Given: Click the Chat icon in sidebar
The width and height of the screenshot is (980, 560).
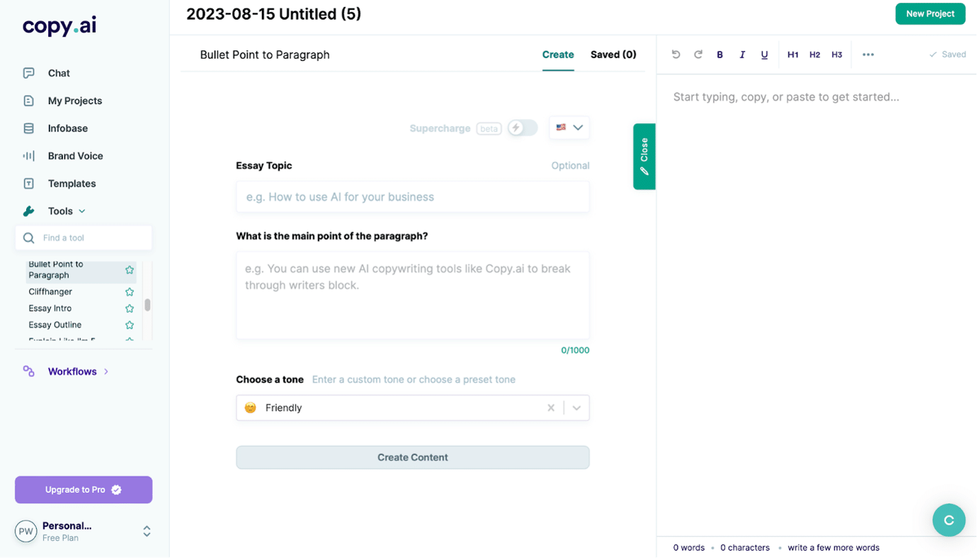Looking at the screenshot, I should coord(28,73).
